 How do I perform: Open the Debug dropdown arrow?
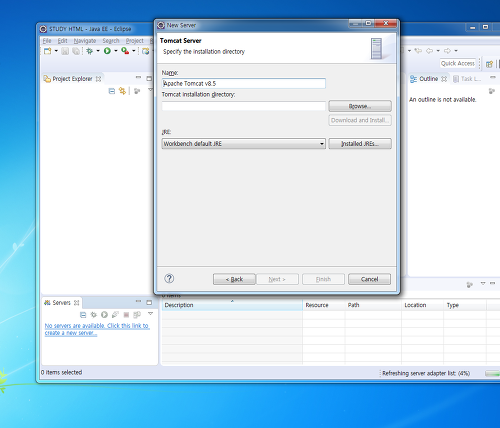coord(98,51)
